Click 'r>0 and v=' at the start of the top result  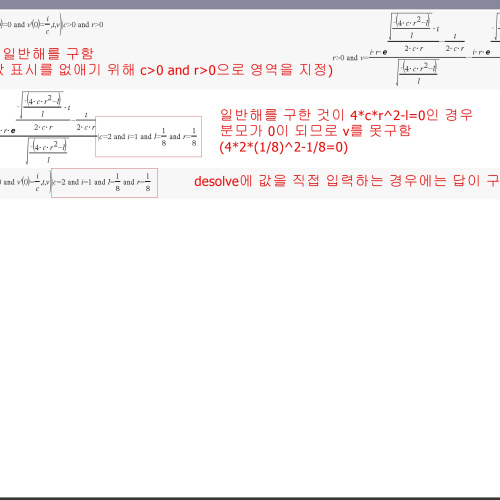click(x=350, y=58)
